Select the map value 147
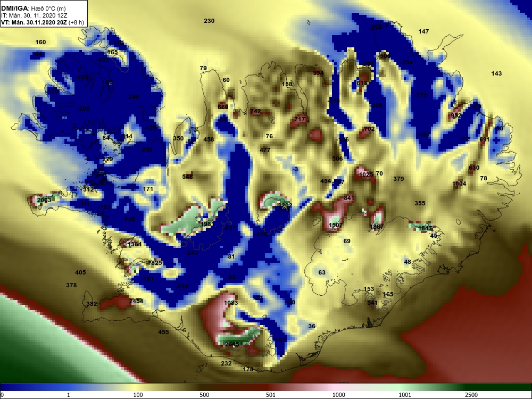The image size is (532, 399). (423, 31)
